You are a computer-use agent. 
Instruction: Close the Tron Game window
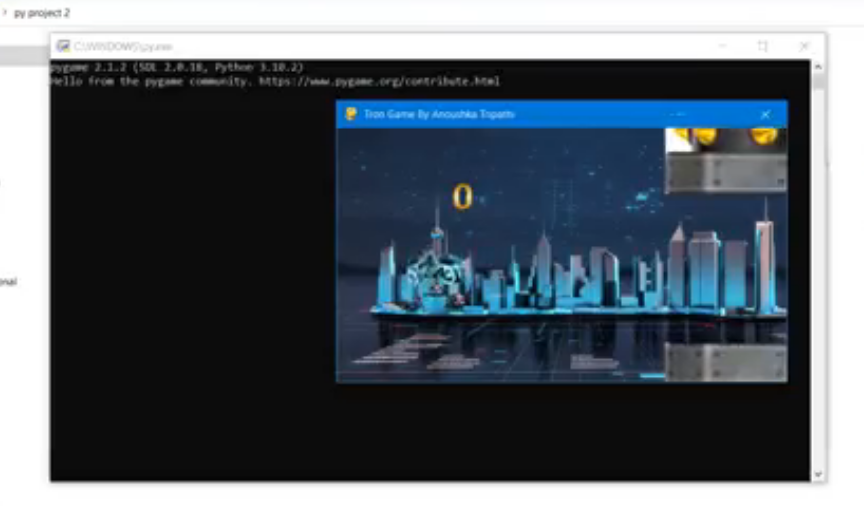coord(765,115)
